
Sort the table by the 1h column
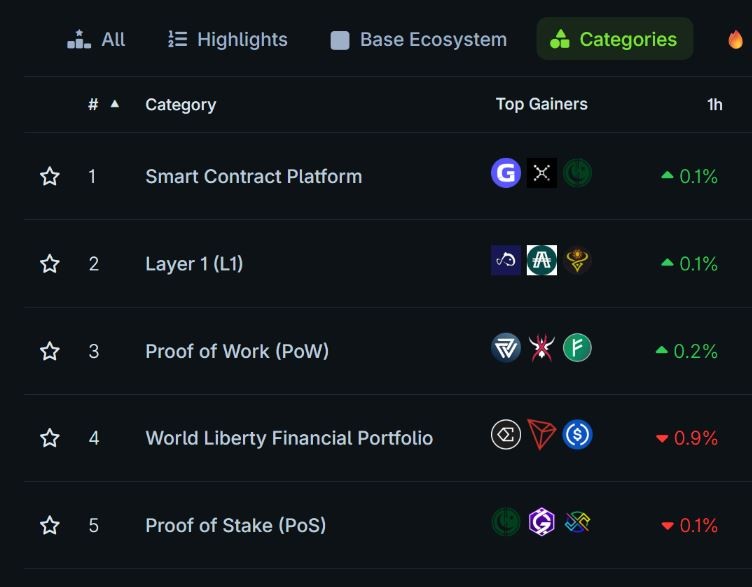point(715,105)
